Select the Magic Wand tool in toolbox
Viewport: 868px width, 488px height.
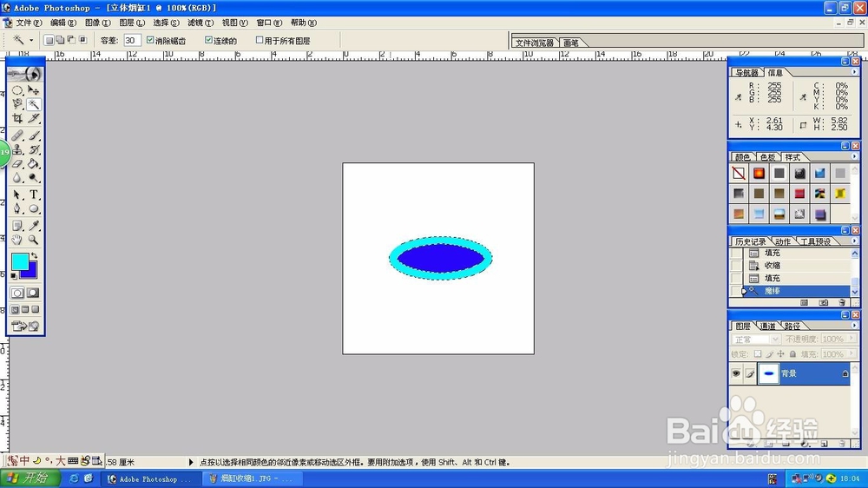(34, 104)
